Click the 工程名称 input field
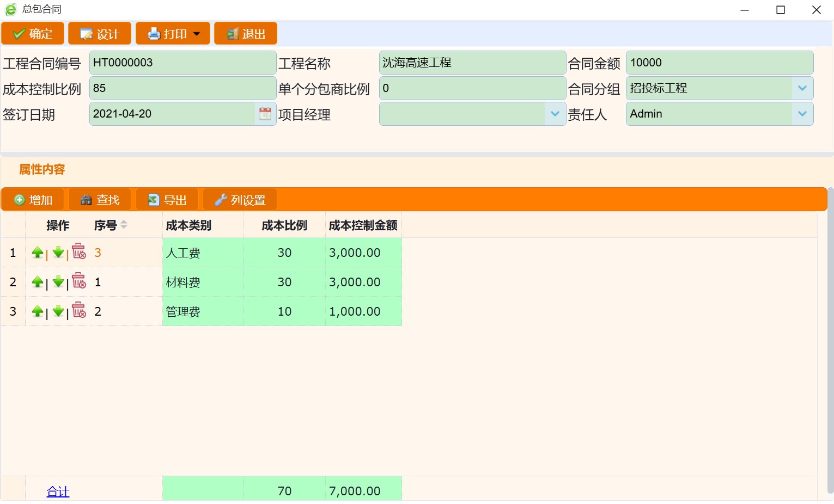The height and width of the screenshot is (504, 834). (x=472, y=63)
